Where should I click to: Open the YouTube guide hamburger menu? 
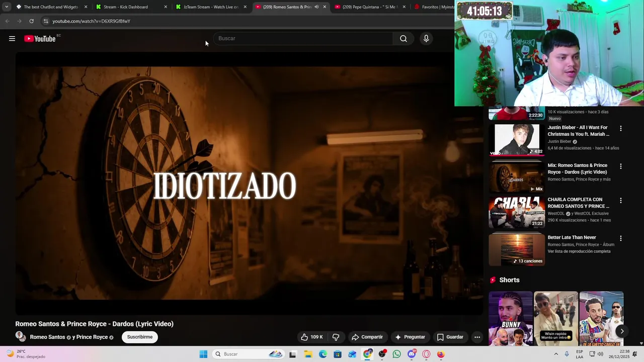tap(12, 39)
